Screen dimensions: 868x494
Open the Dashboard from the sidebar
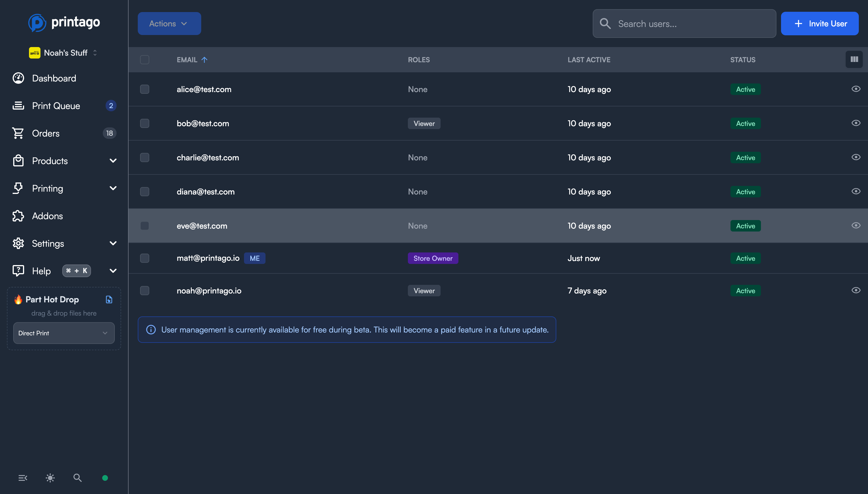click(54, 78)
